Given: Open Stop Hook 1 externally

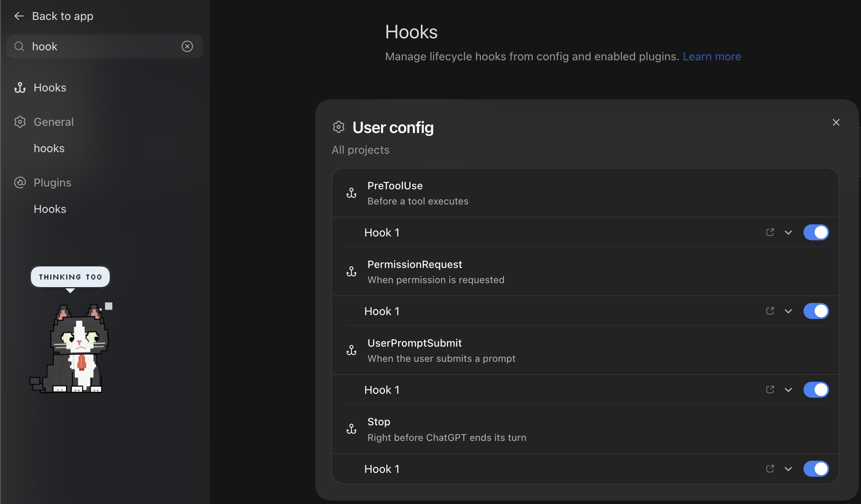Looking at the screenshot, I should [770, 469].
